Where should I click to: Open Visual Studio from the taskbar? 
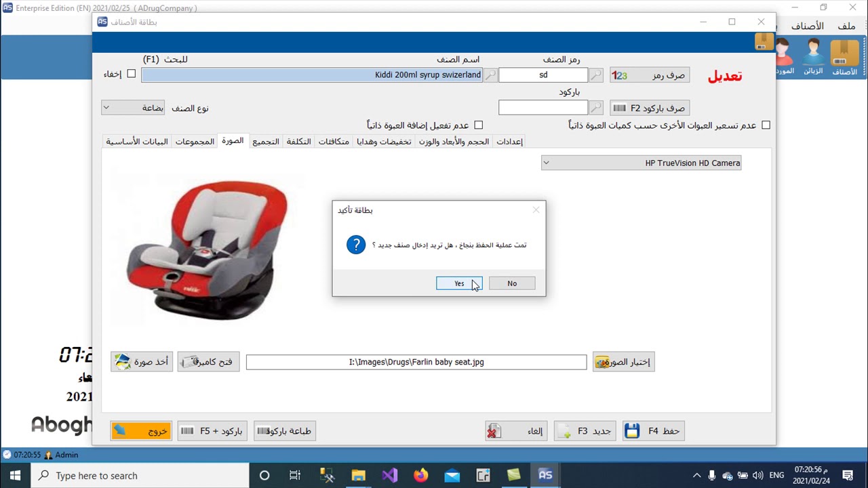point(389,475)
